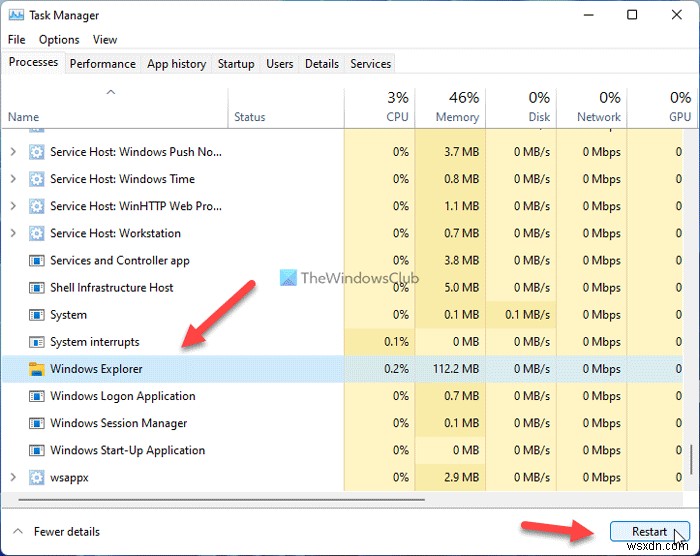Screen dimensions: 700x556
Task: Sort processes by GPU column
Action: click(x=661, y=107)
